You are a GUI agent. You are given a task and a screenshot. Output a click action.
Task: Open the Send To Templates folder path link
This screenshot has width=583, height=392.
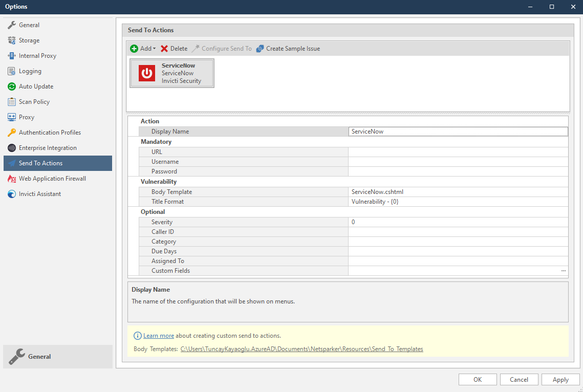click(x=301, y=349)
